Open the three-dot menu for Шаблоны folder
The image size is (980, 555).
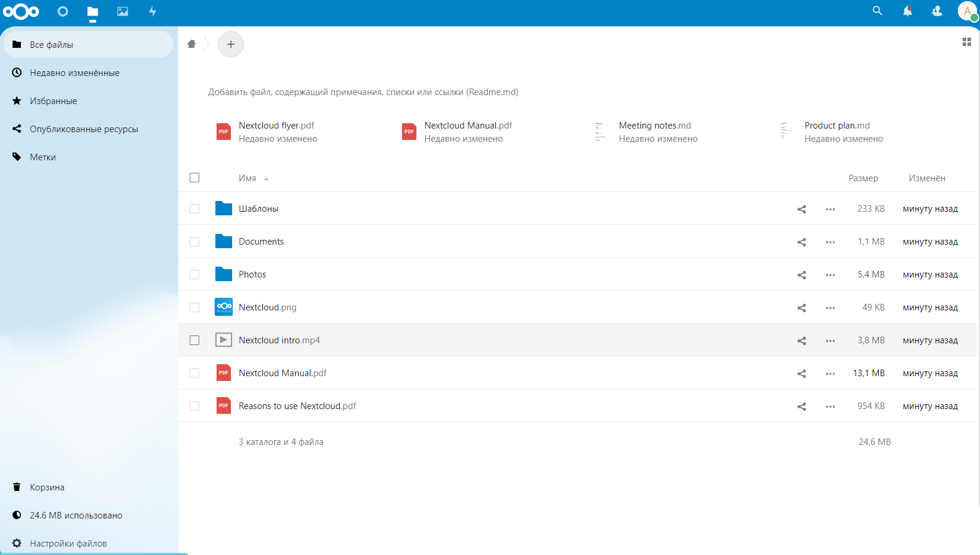830,209
